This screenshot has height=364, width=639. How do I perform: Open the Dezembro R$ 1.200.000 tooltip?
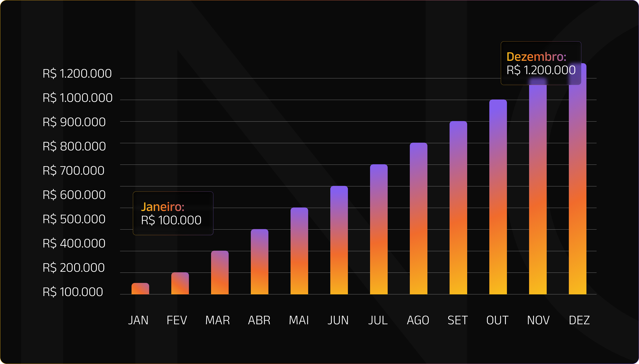click(x=541, y=63)
